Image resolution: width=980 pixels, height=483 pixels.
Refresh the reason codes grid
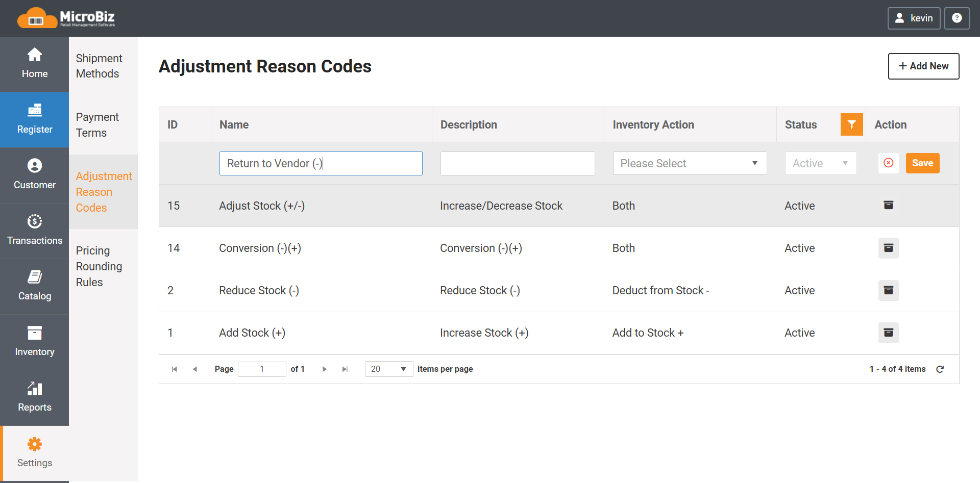(x=940, y=369)
